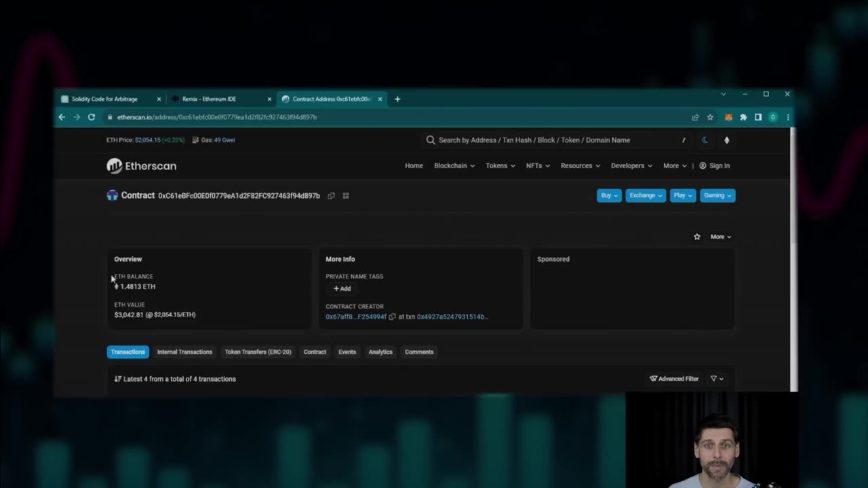Click the contract identicon avatar

(x=112, y=195)
